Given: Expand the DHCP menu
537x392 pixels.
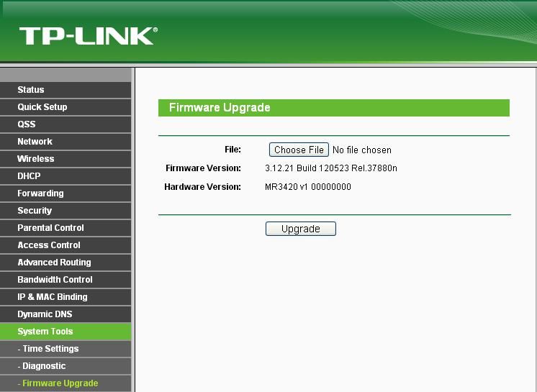Looking at the screenshot, I should pos(29,176).
